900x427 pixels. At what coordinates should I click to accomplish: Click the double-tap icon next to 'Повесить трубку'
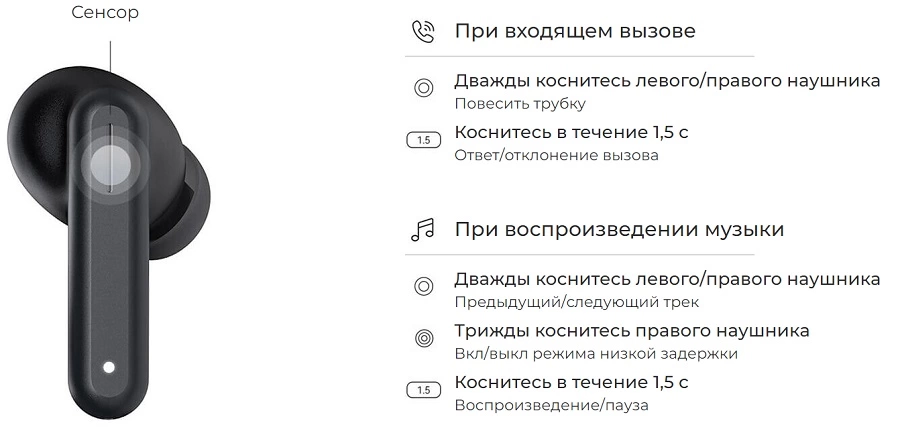[424, 88]
